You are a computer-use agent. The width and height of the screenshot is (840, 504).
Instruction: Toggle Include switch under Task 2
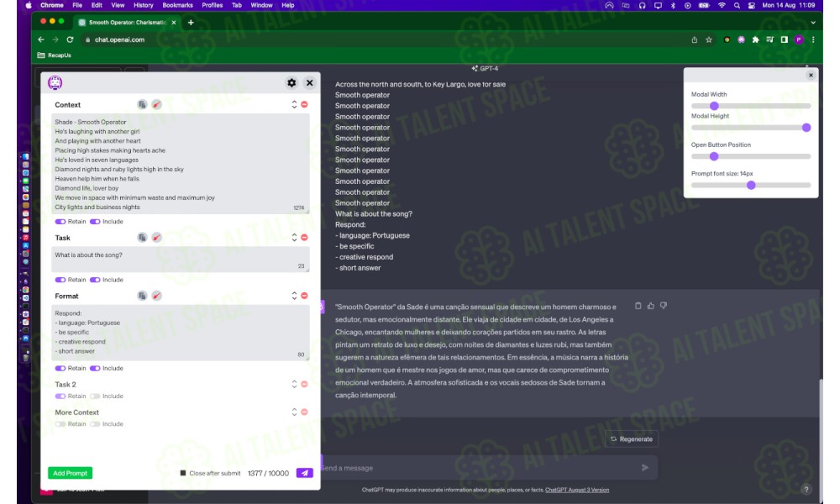tap(95, 396)
